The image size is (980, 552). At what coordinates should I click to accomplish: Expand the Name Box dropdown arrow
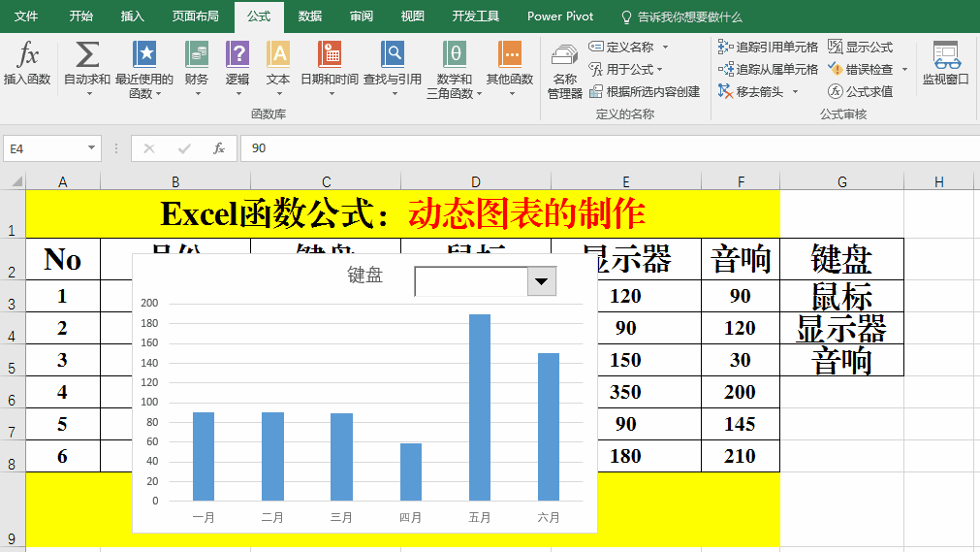pyautogui.click(x=91, y=148)
